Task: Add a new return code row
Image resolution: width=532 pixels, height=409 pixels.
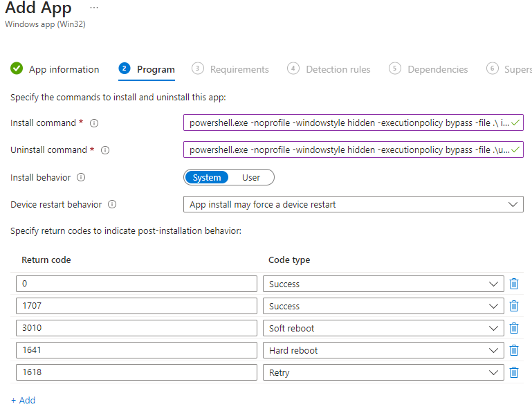Action: pos(23,400)
